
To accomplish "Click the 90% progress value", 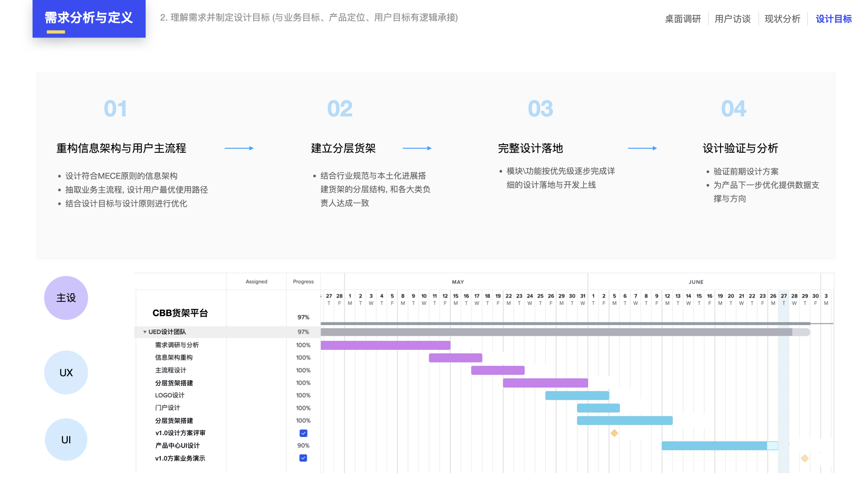I will pos(303,446).
